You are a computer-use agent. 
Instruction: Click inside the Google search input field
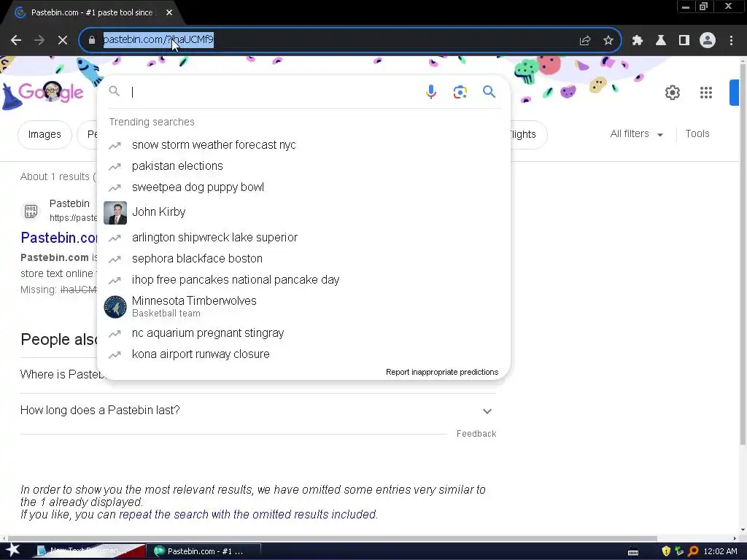[x=274, y=92]
